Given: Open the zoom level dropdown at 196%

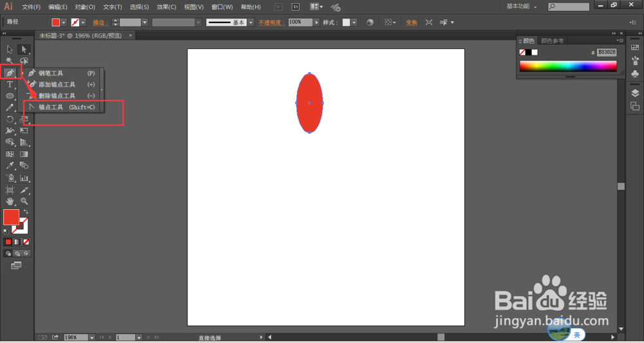Looking at the screenshot, I should pyautogui.click(x=92, y=337).
